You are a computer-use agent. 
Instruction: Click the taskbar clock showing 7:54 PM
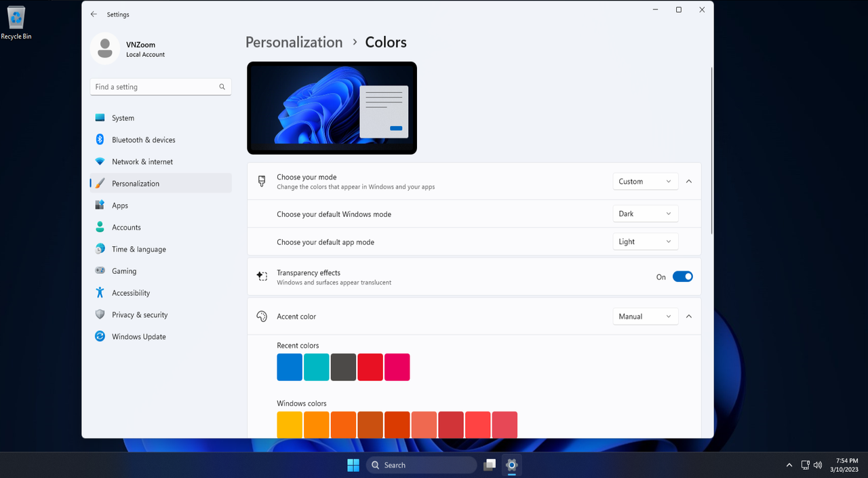[x=844, y=465]
